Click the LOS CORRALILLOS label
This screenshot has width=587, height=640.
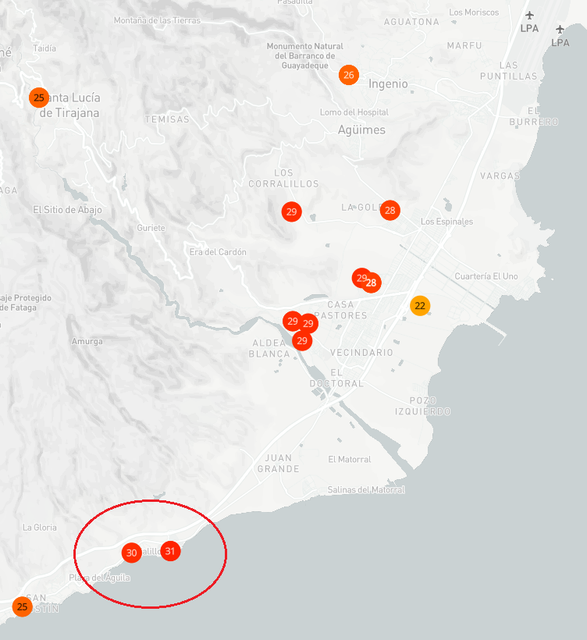tap(284, 178)
